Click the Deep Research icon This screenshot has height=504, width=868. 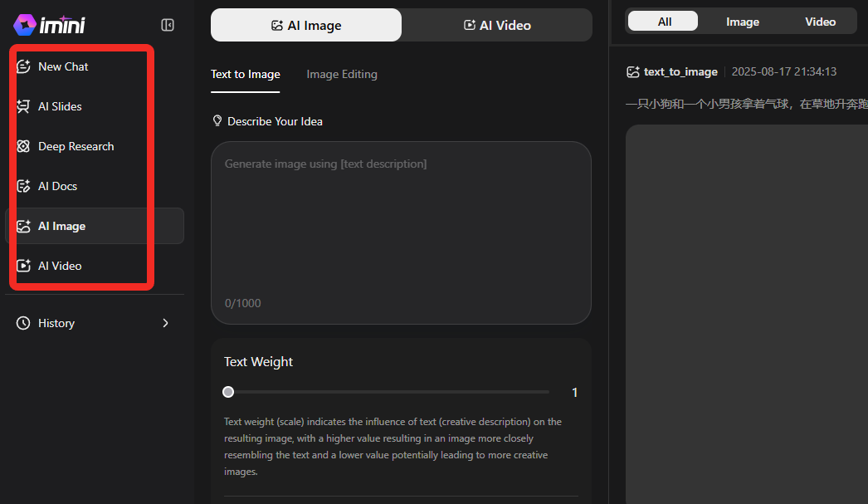23,146
